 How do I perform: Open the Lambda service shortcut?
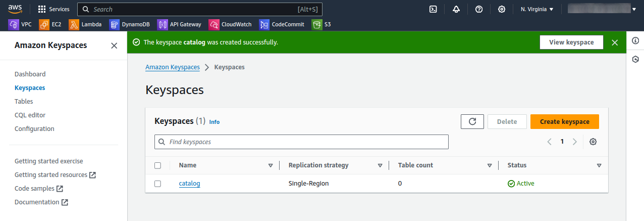point(86,24)
